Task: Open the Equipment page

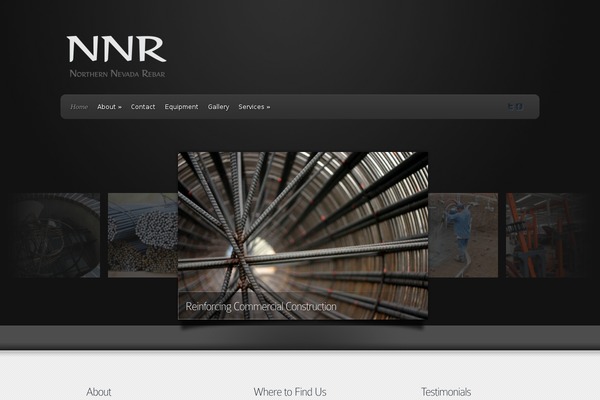Action: [x=181, y=107]
